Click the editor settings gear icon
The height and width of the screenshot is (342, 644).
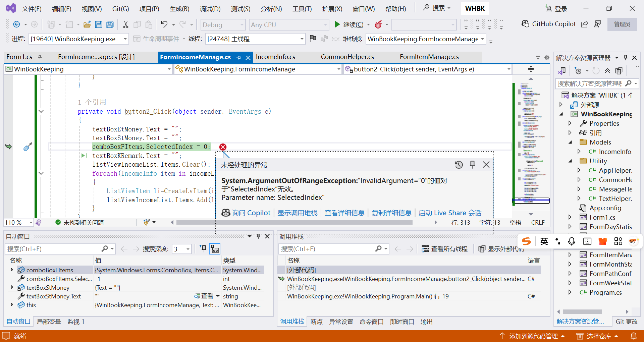tap(547, 58)
